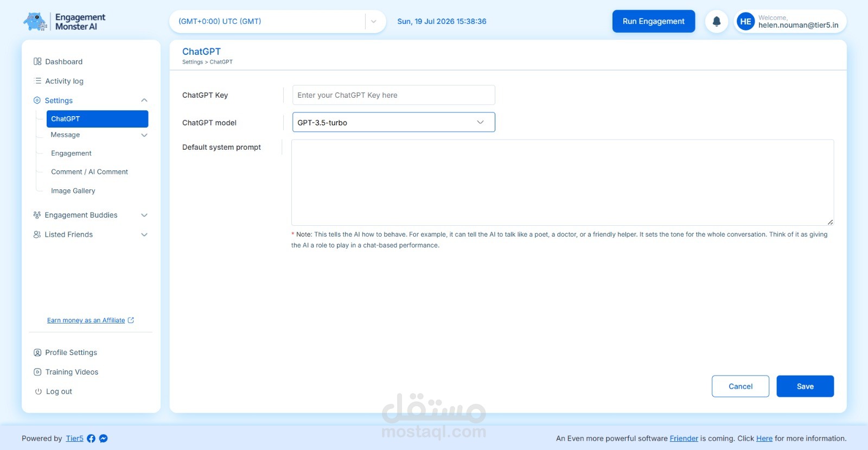Screen dimensions: 868x450
Task: Click the Engagement Buddies icon
Action: pos(37,215)
